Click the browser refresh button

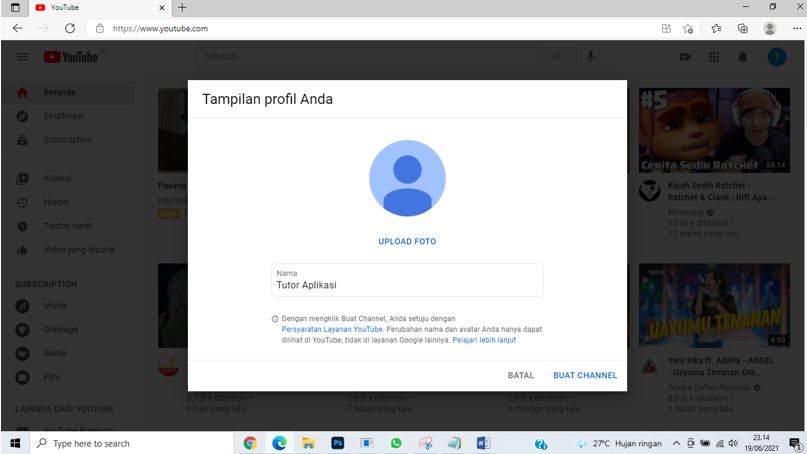point(70,29)
